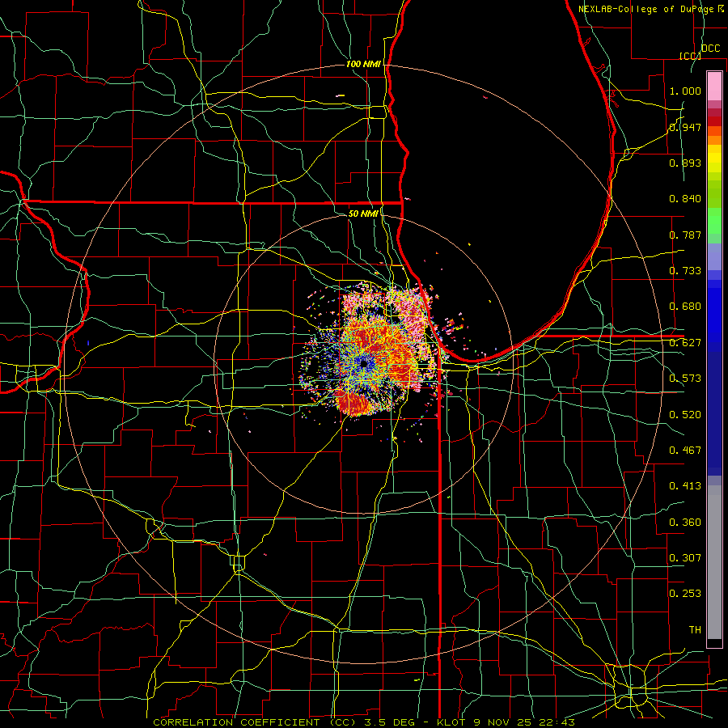The width and height of the screenshot is (728, 728).
Task: Select the 0.733 scale value
Action: [x=685, y=271]
